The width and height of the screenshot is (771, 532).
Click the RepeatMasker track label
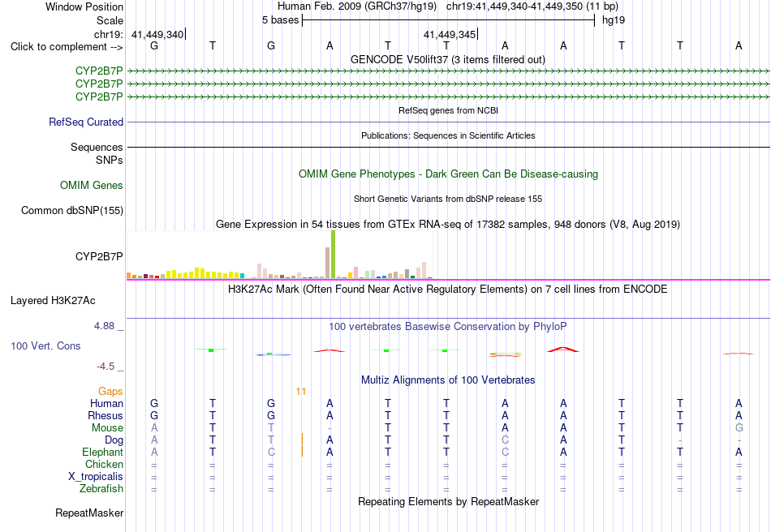[89, 513]
